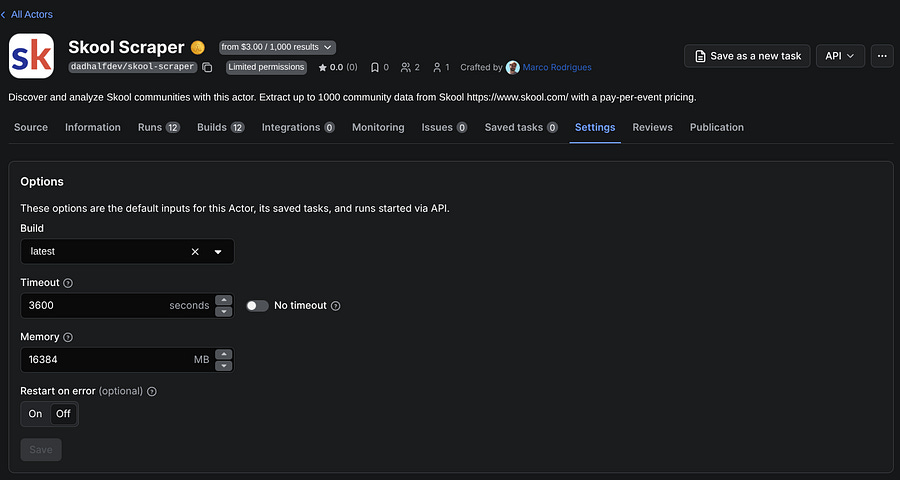Open the Integrations tab
Screen dimensions: 900x480
298,127
